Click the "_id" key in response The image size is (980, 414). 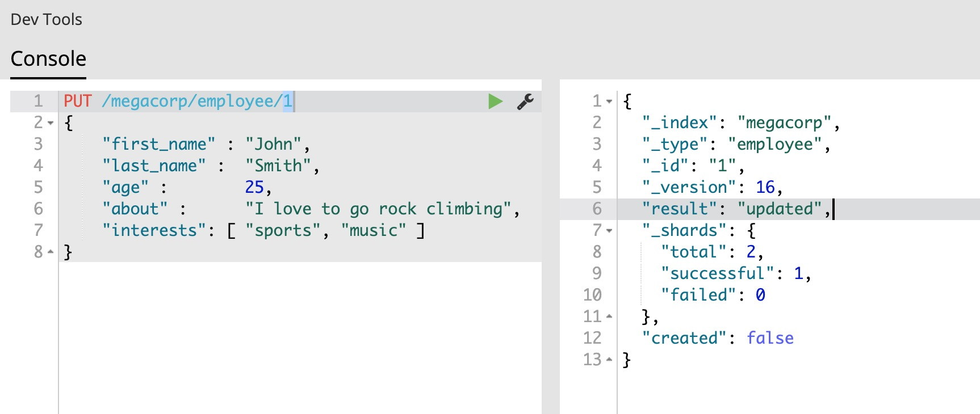tap(665, 166)
